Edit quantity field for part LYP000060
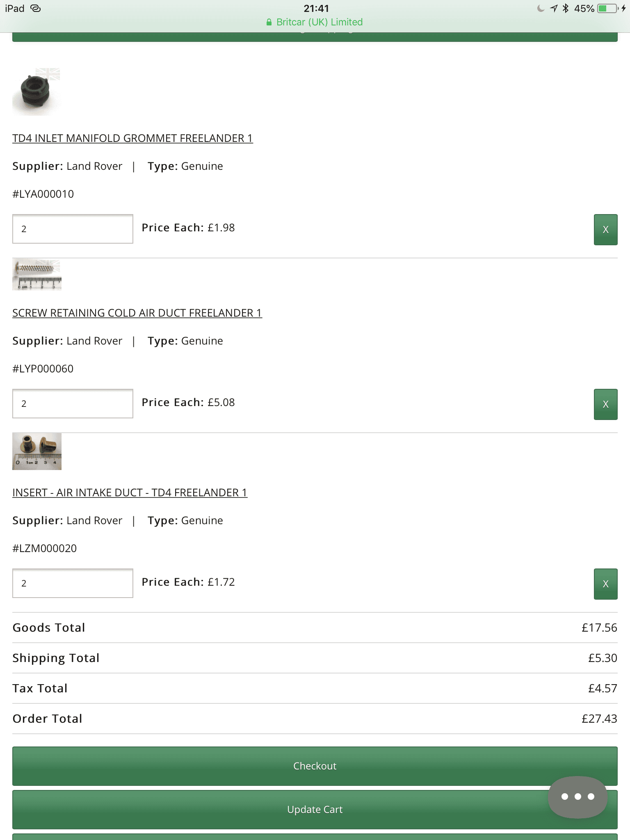The image size is (630, 840). coord(73,404)
